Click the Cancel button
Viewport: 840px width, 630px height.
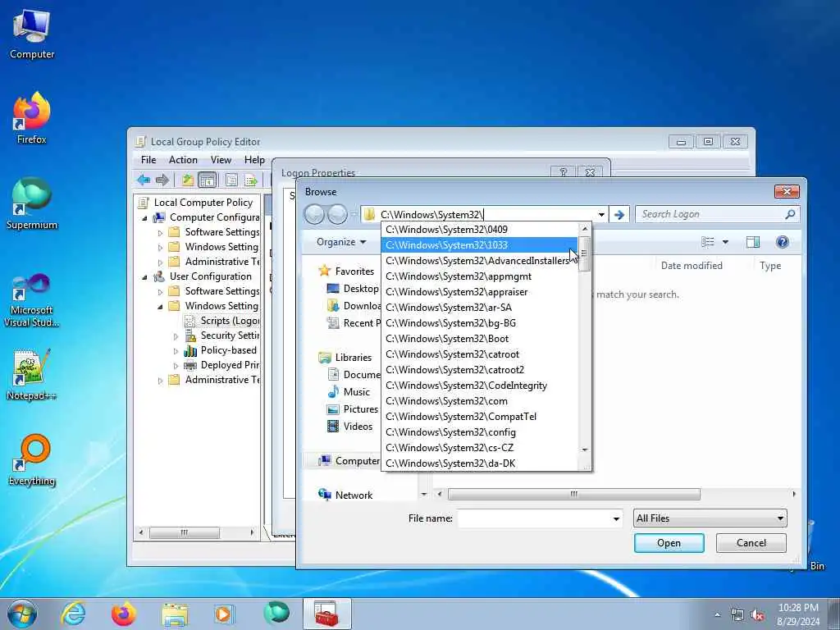point(751,543)
